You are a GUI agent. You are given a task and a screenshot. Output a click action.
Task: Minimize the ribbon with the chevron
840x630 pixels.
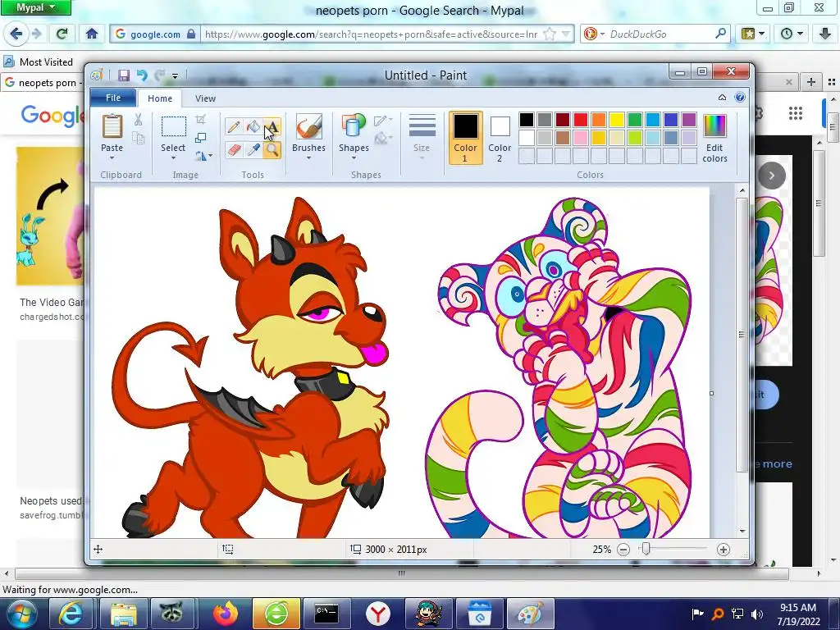pos(722,97)
